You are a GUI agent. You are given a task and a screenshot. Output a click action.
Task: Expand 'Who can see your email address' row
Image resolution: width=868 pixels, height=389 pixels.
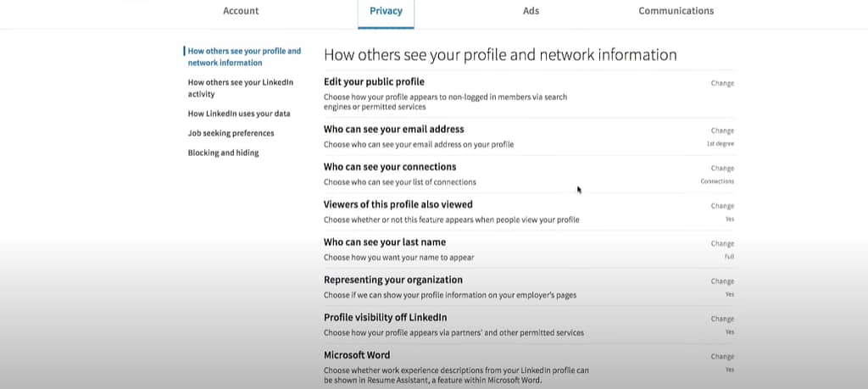coord(529,136)
